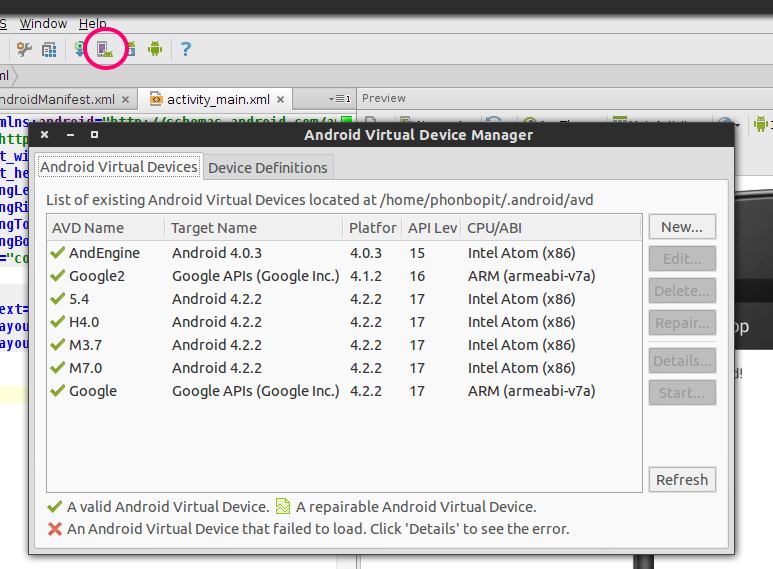Click the New... button

[682, 227]
